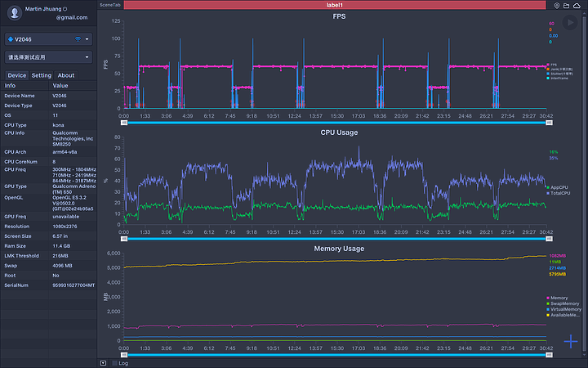Select the GPU Freq unavailable value
The width and height of the screenshot is (588, 368).
65,217
